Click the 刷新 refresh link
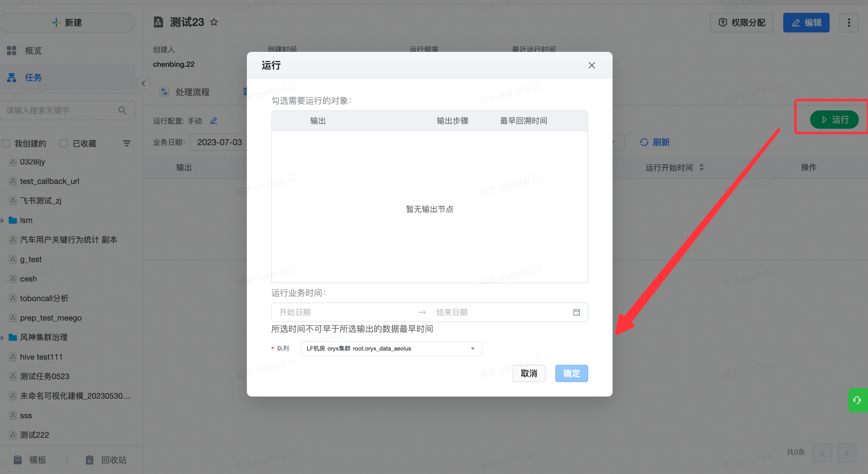Viewport: 868px width, 474px height. 655,142
